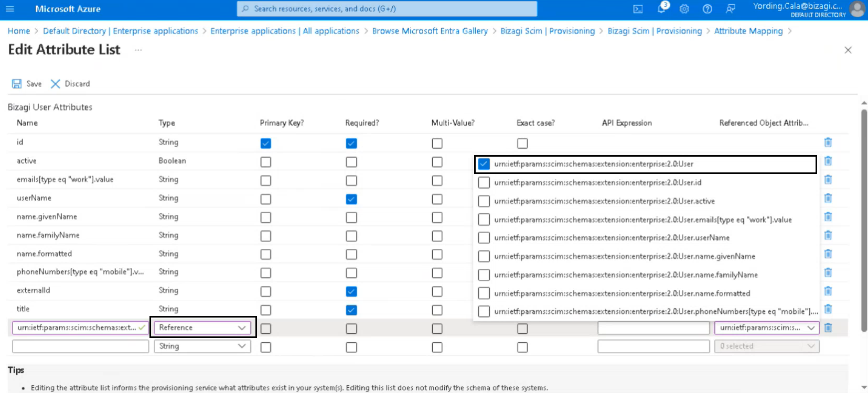
Task: Click API Expression field in urn:ietf row
Action: (x=653, y=327)
